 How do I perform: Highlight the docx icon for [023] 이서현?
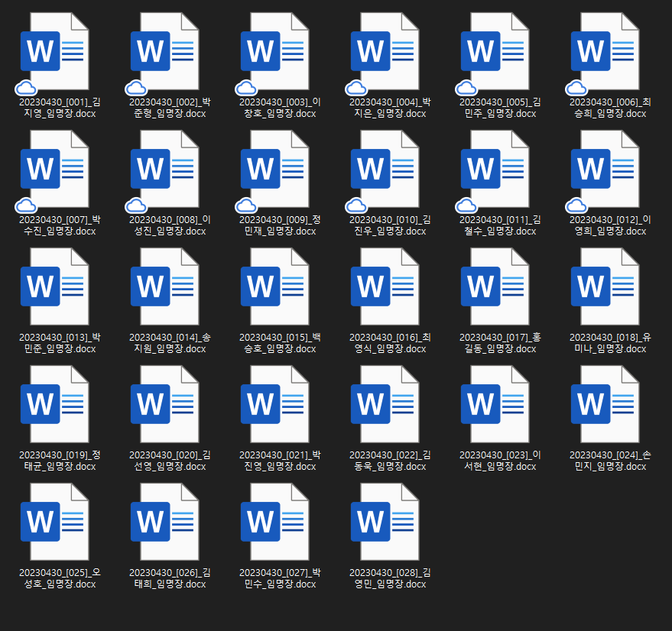[495, 404]
